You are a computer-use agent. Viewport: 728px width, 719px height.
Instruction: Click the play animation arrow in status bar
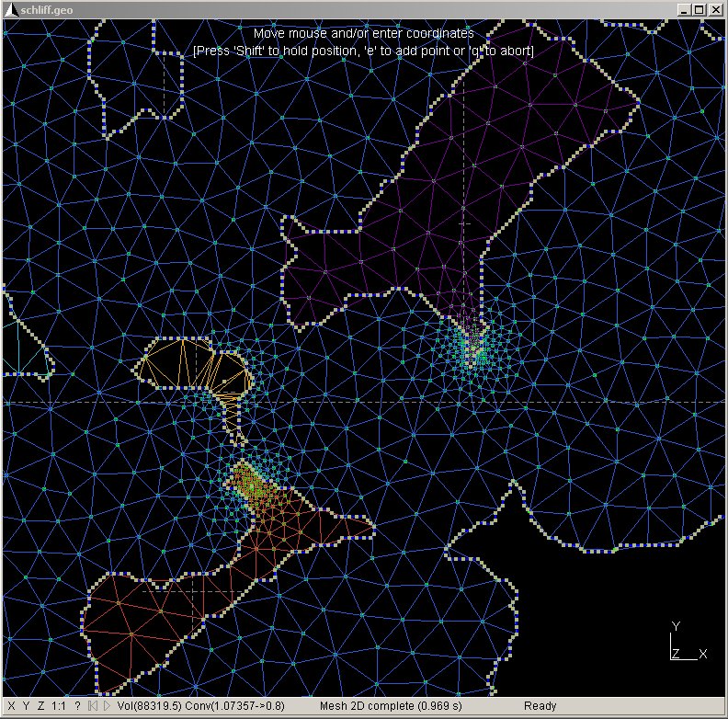coord(107,706)
